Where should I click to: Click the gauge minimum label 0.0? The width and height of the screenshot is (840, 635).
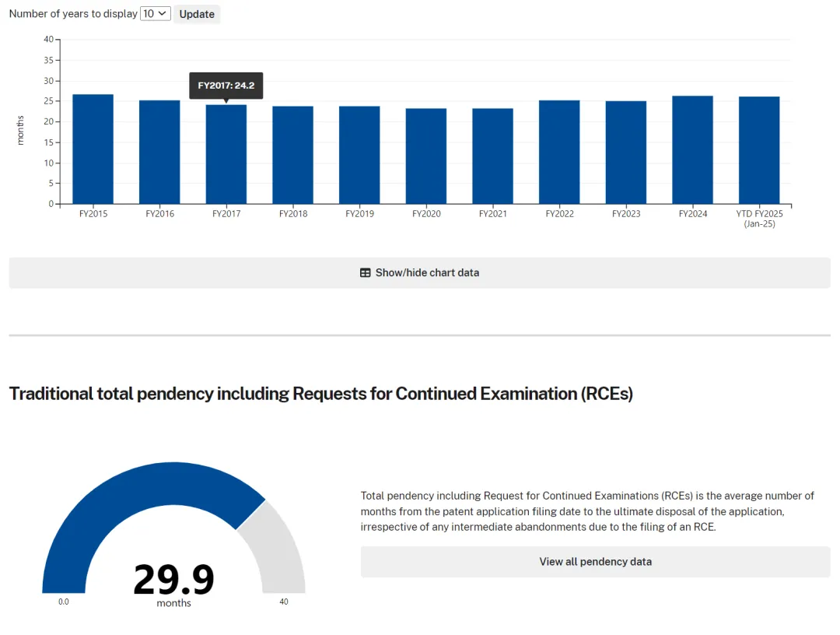pos(64,602)
